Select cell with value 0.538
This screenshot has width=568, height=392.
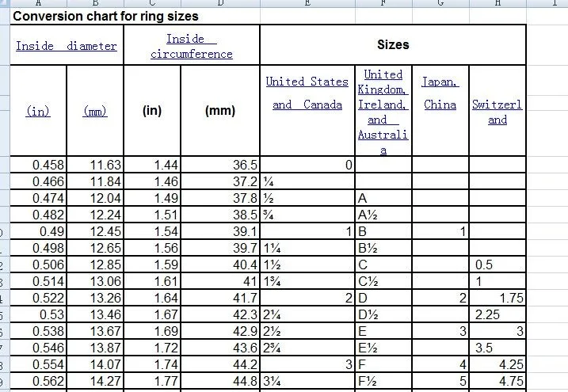[x=38, y=331]
